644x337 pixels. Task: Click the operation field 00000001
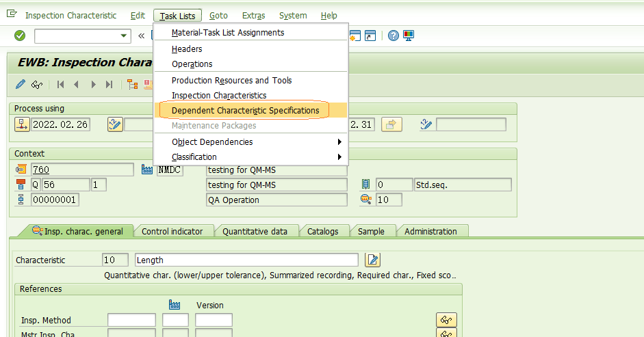(55, 200)
